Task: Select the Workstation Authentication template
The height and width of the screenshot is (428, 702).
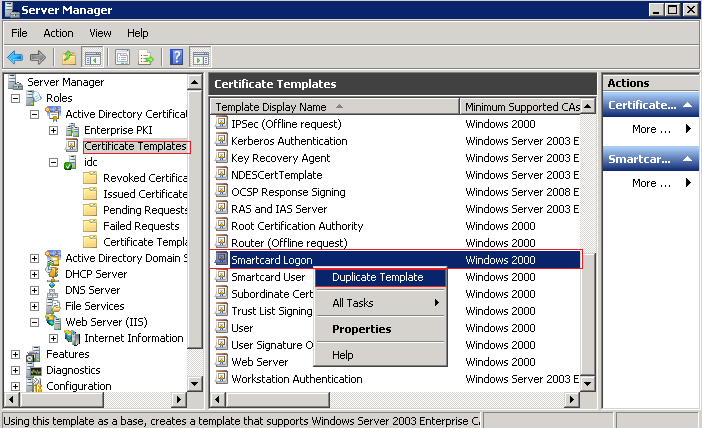Action: [x=296, y=379]
